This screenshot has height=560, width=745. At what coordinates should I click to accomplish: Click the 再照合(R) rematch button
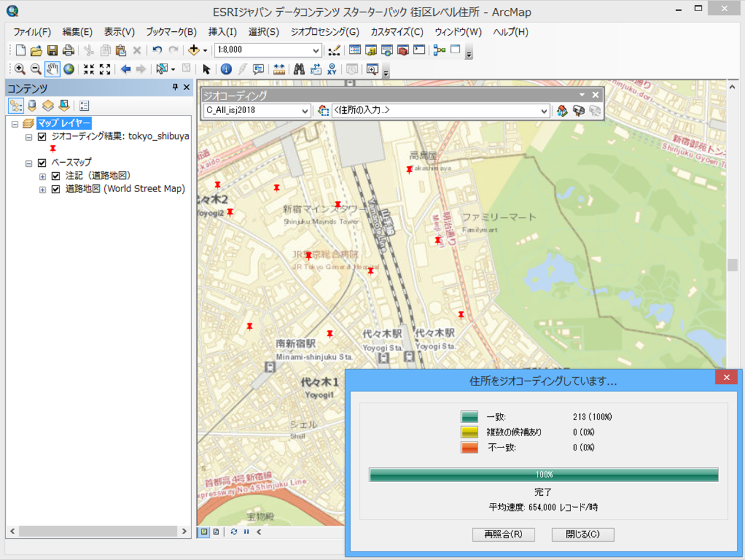click(x=503, y=535)
